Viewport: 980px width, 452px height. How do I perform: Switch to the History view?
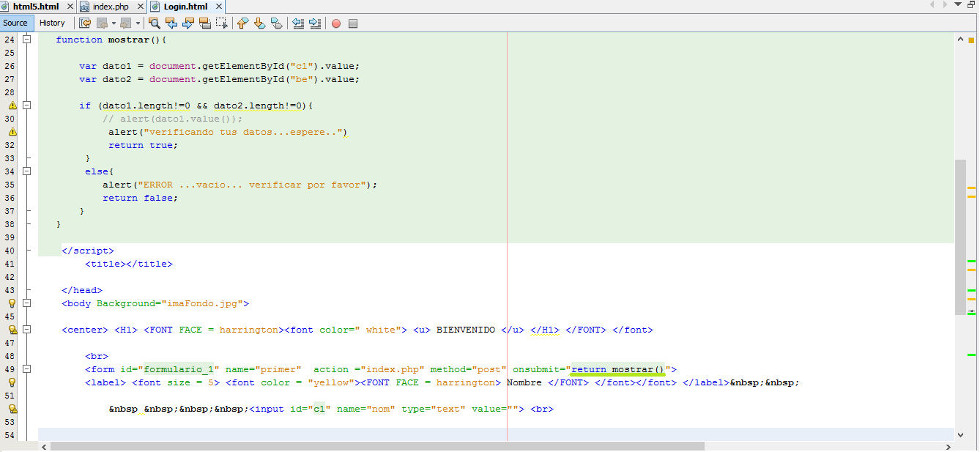click(x=52, y=23)
